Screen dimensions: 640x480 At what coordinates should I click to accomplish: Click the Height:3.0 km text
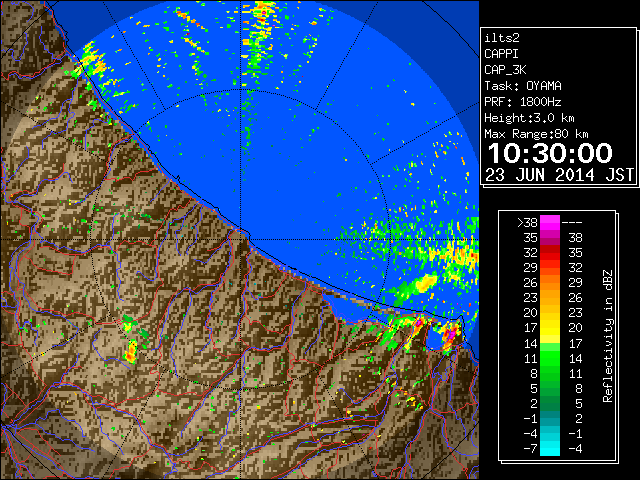(529, 118)
